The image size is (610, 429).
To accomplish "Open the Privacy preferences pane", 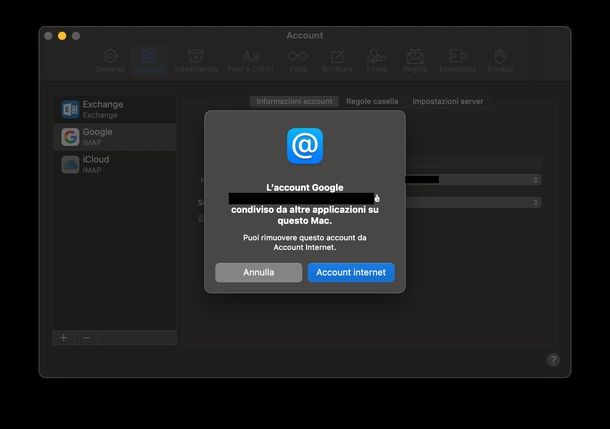I will pyautogui.click(x=500, y=61).
